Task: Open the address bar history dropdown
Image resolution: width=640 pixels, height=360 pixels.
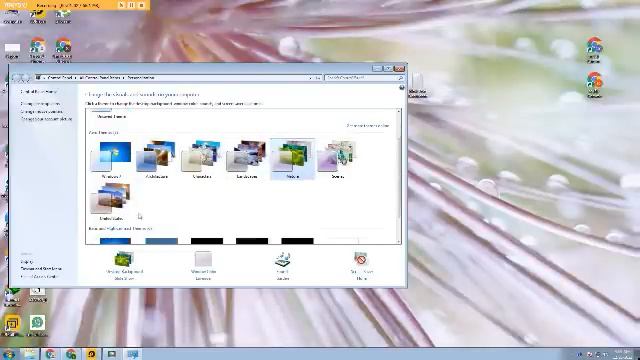Action: 311,78
